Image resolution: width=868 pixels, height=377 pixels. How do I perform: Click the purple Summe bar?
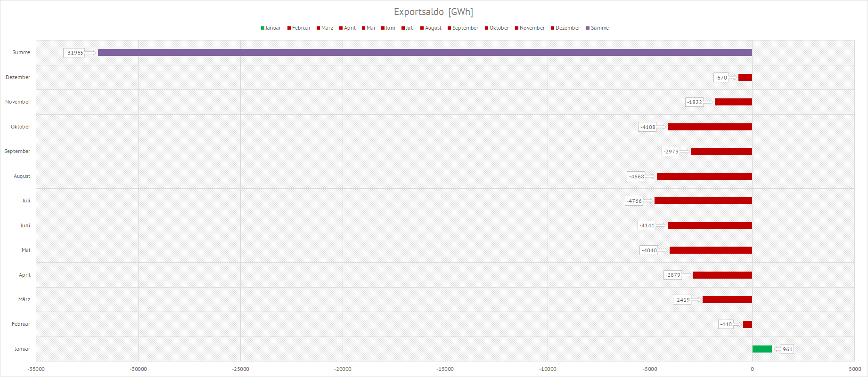pos(424,53)
